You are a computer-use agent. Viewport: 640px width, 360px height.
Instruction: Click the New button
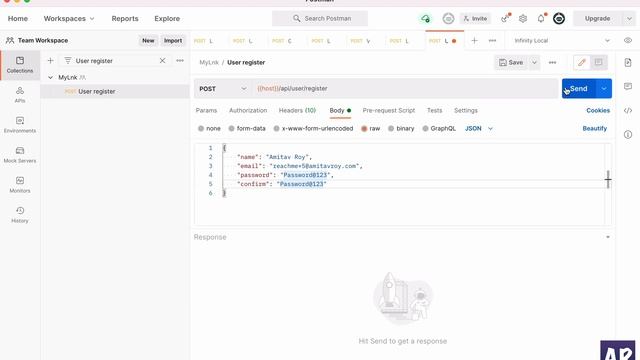(x=148, y=40)
